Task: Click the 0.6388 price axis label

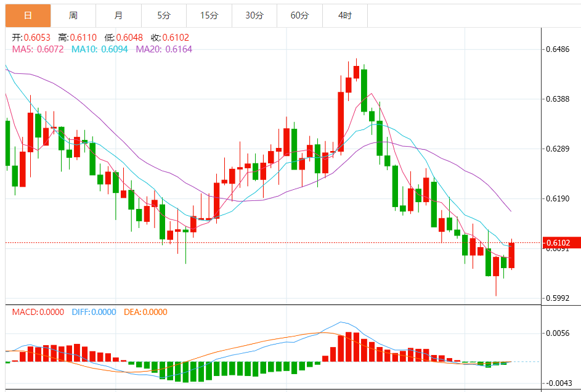Action: tap(558, 99)
